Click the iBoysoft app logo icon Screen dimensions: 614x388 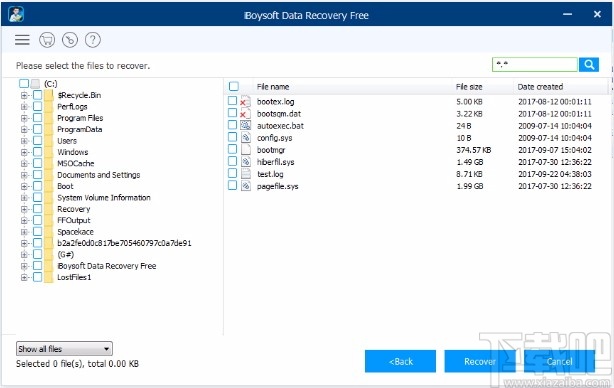pyautogui.click(x=16, y=14)
